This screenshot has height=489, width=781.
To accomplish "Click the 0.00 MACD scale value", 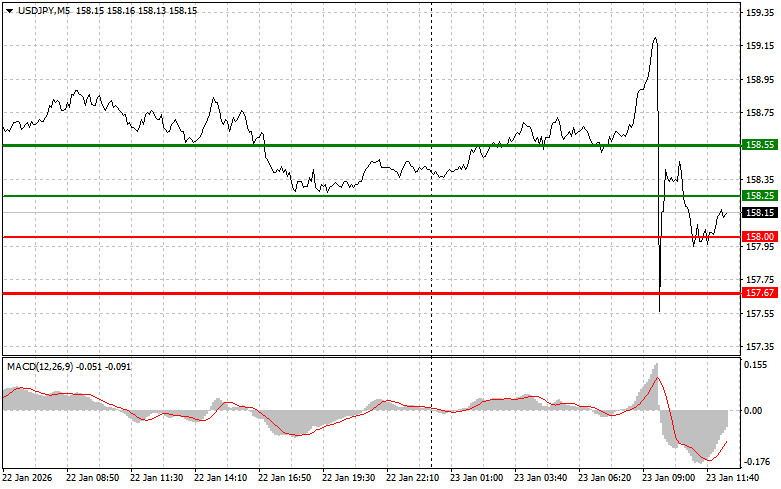I will pos(753,411).
